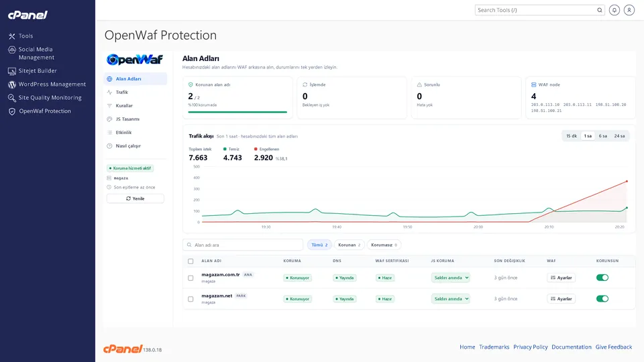Viewport: 644px width, 362px height.
Task: Click the WAF node server icon
Action: point(533,84)
